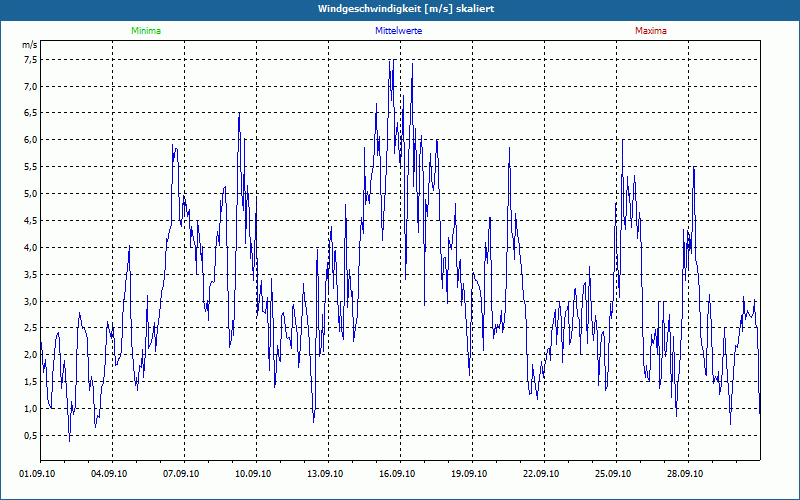Screen dimensions: 800x500
Task: Click the 4,5 y-axis value
Action: [x=31, y=220]
